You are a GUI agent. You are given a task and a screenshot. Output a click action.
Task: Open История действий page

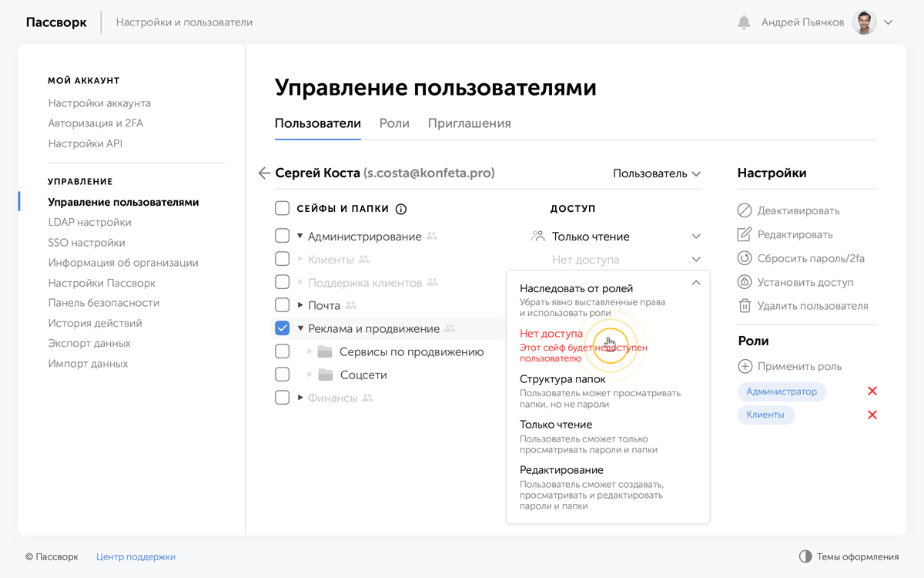point(95,323)
